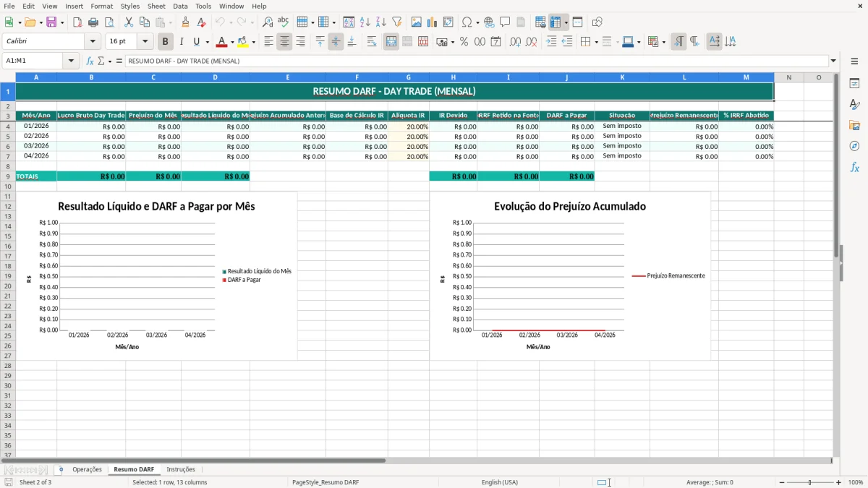The width and height of the screenshot is (868, 488).
Task: Click the Copy icon
Action: coord(144,22)
